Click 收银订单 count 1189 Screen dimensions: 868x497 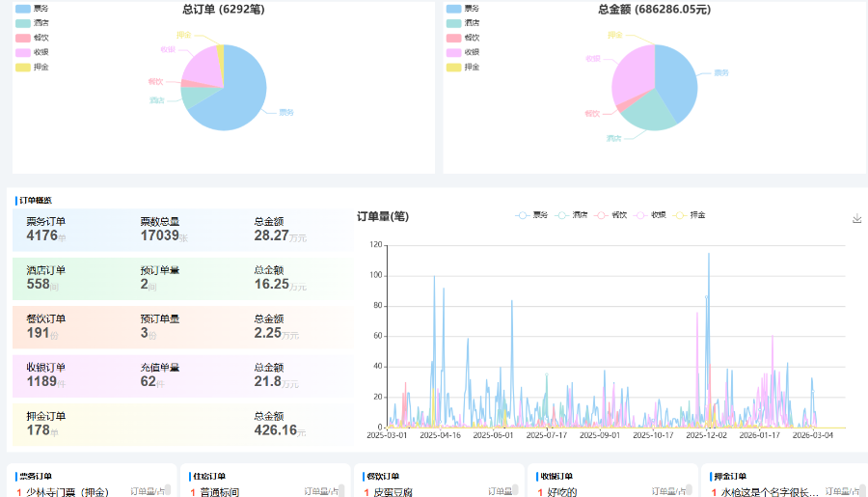coord(42,381)
